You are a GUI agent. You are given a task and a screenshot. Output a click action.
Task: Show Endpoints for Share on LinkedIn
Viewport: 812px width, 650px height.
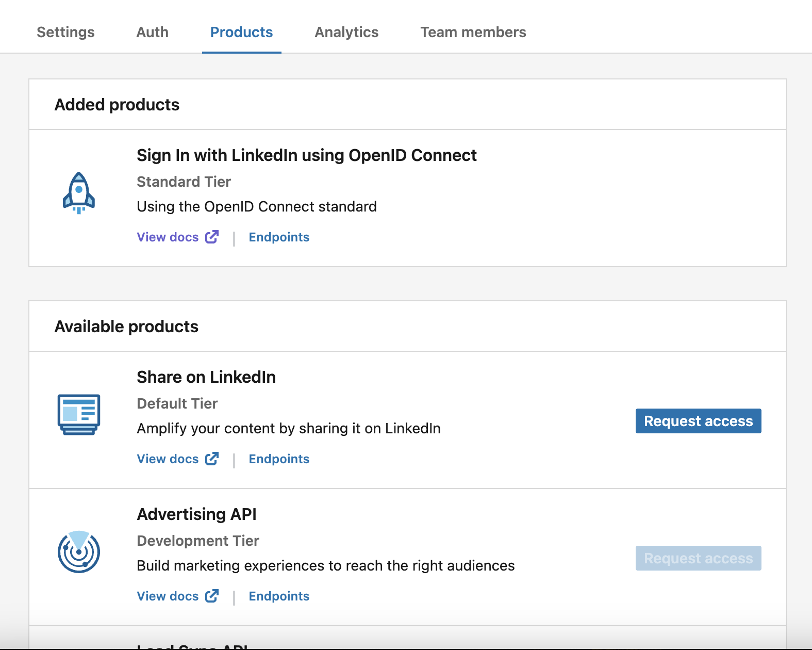(279, 459)
